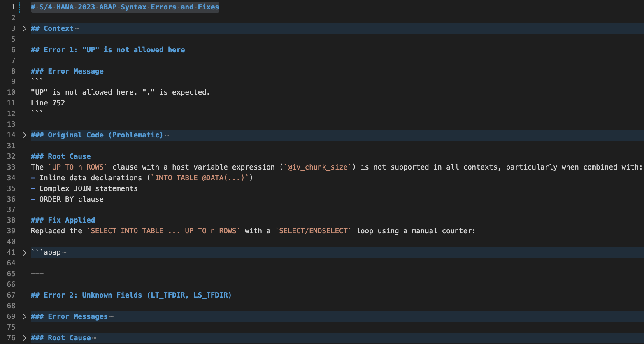Click line number 33 to position cursor
The width and height of the screenshot is (644, 344).
(x=11, y=167)
